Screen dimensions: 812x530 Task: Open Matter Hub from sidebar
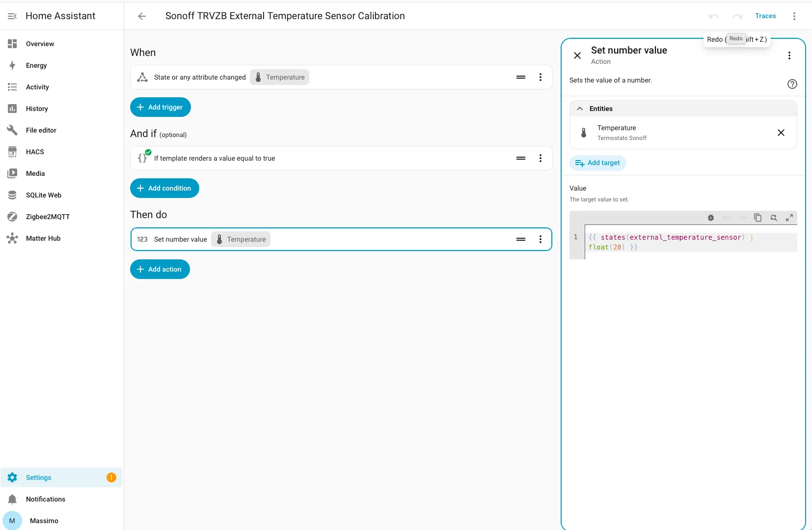[61, 238]
